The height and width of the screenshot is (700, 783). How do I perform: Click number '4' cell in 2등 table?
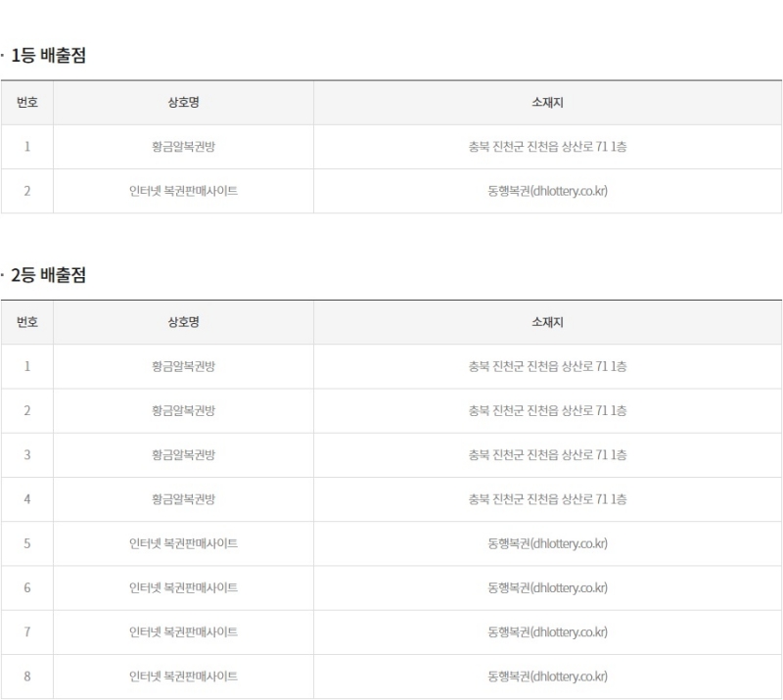tap(27, 499)
